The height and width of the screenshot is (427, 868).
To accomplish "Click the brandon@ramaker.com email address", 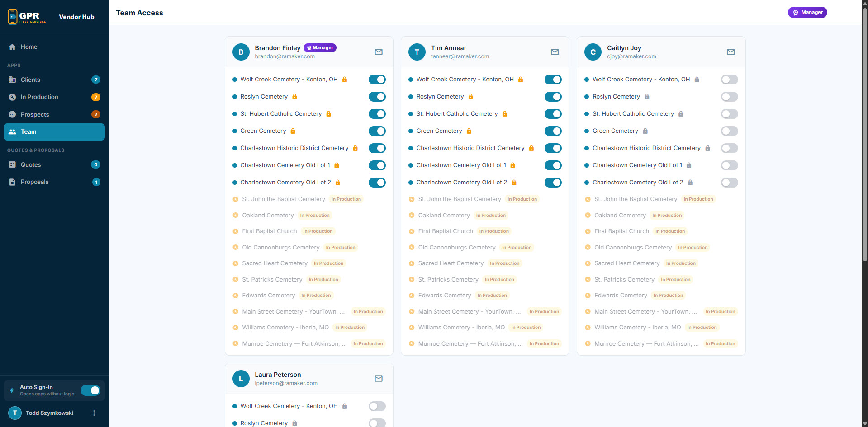I will pyautogui.click(x=285, y=56).
